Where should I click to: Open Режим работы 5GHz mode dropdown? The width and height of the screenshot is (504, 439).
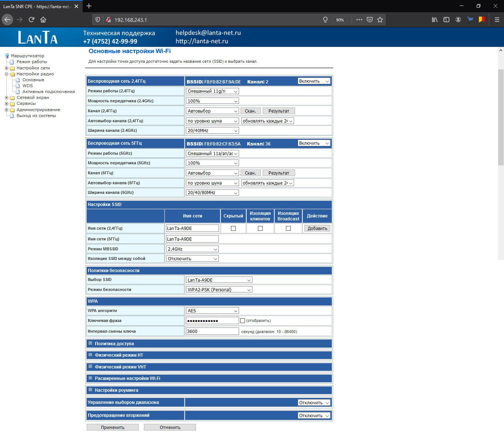pyautogui.click(x=213, y=153)
